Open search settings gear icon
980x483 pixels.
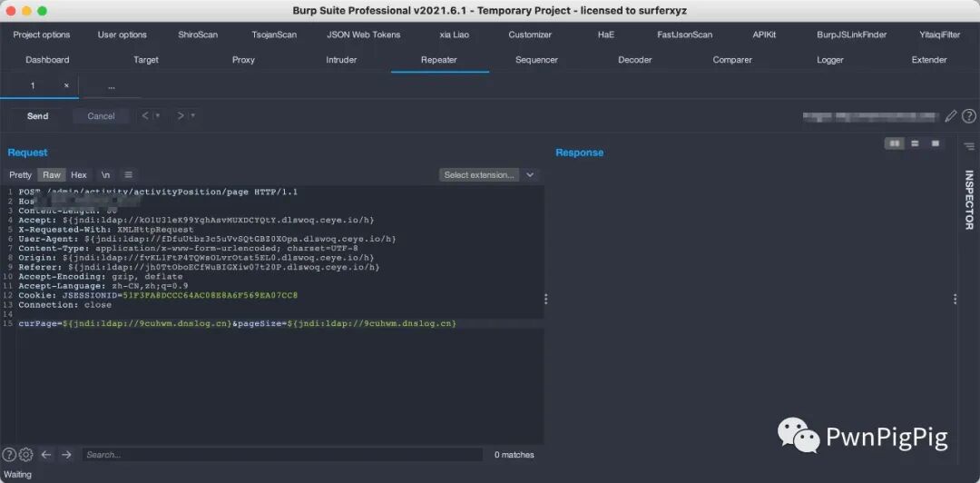pyautogui.click(x=25, y=455)
